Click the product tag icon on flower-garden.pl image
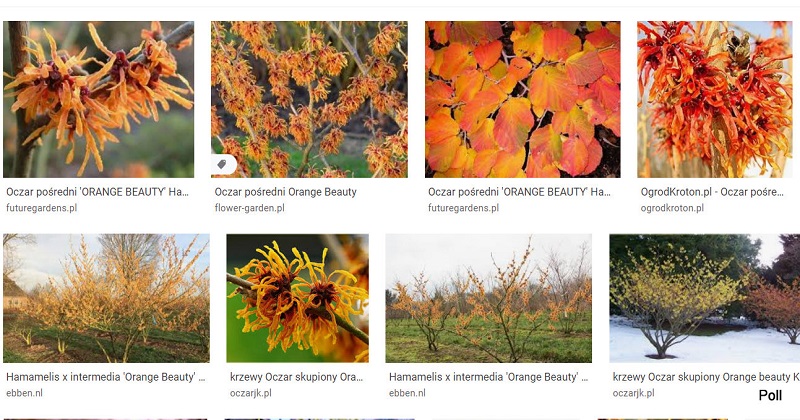Image resolution: width=800 pixels, height=420 pixels. point(222,164)
